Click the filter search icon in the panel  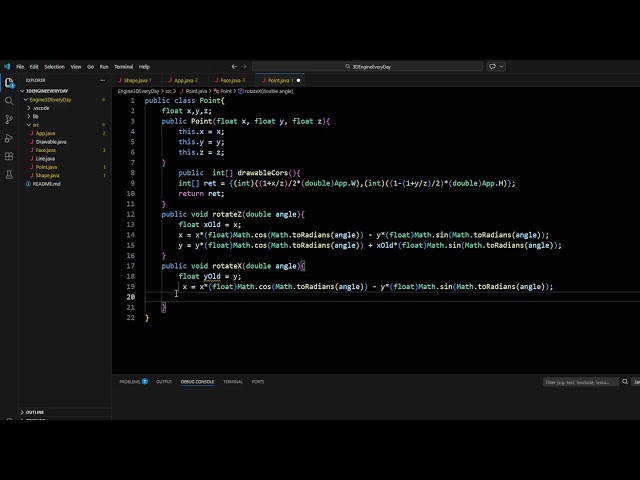(625, 382)
